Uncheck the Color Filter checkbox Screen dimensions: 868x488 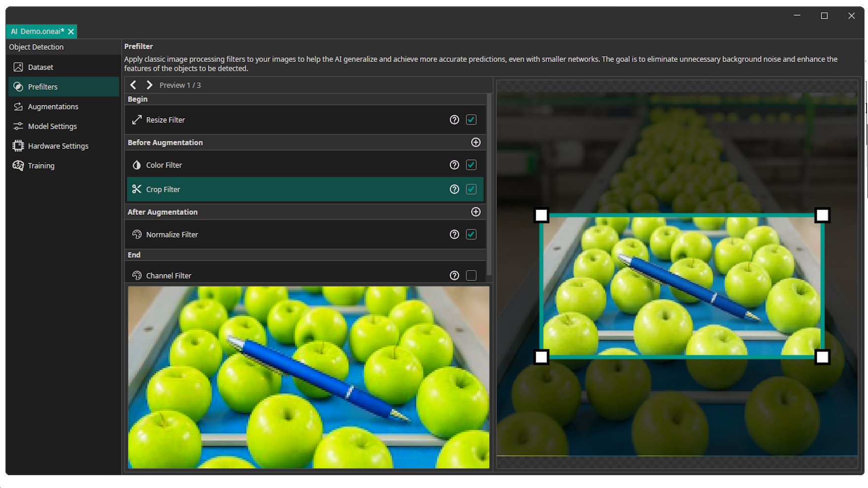(x=471, y=165)
